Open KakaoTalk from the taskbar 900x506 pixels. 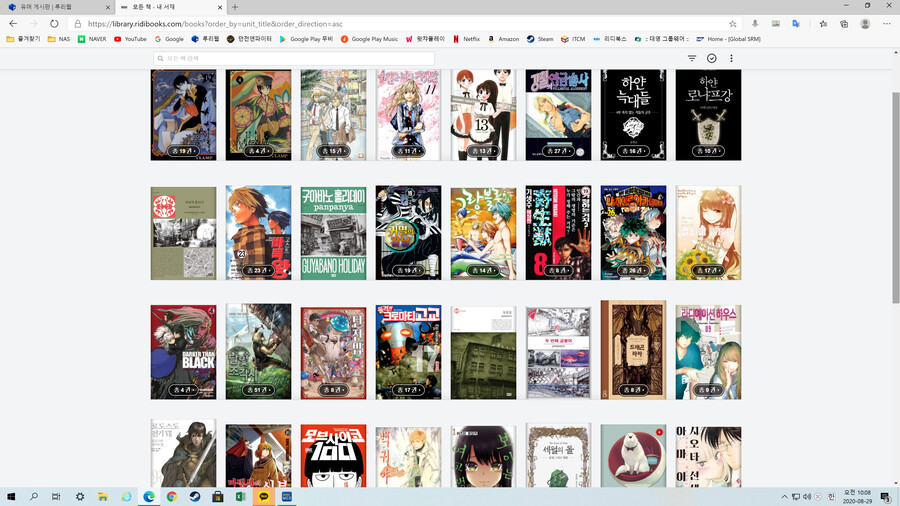263,496
